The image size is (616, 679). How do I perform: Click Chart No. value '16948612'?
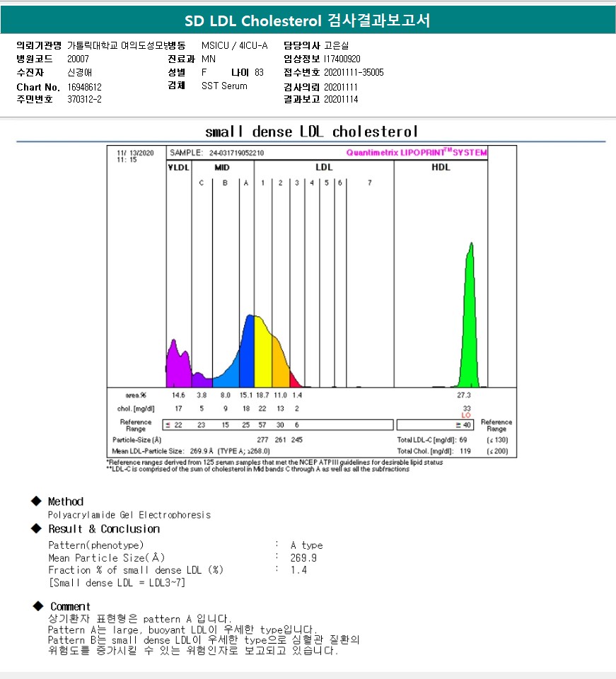[x=84, y=87]
